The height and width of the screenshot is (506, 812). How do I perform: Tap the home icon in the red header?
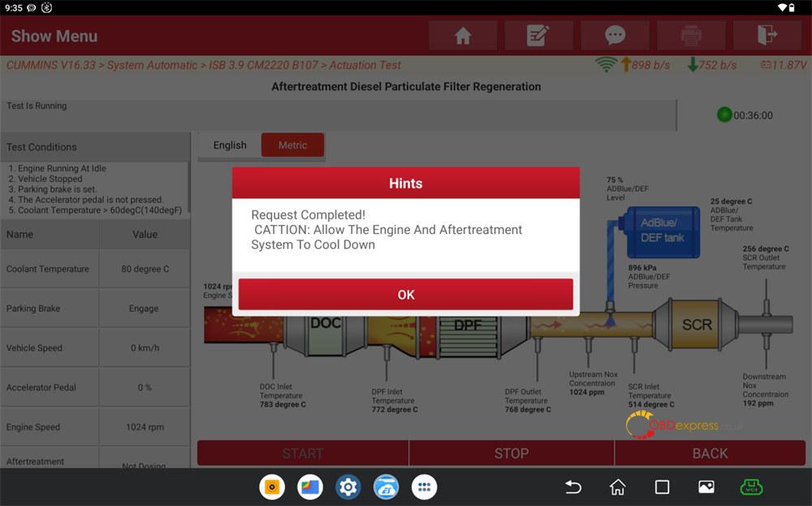[x=463, y=36]
